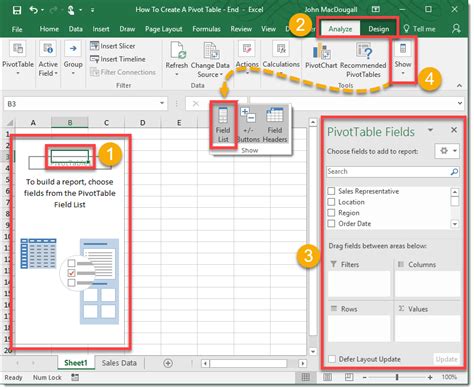Screen dimensions: 474x390
Task: Open PivotTable Fields pane options arrow
Action: (x=430, y=130)
